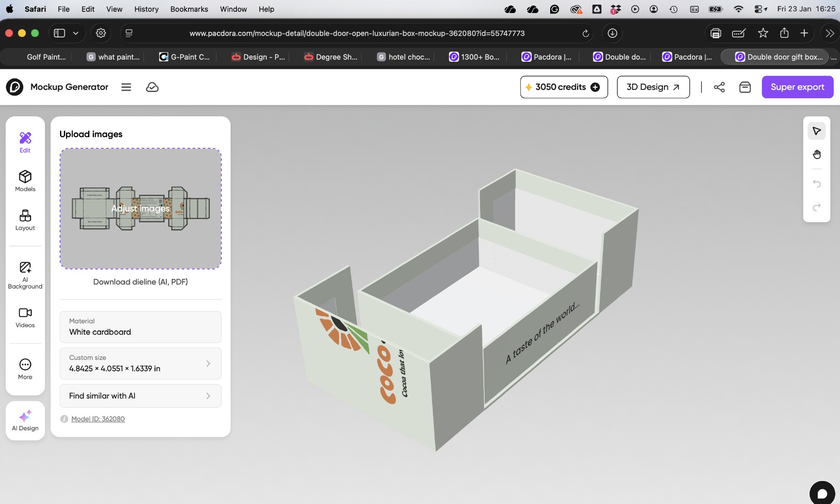The image size is (840, 504).
Task: Click the More options icon
Action: 25,369
